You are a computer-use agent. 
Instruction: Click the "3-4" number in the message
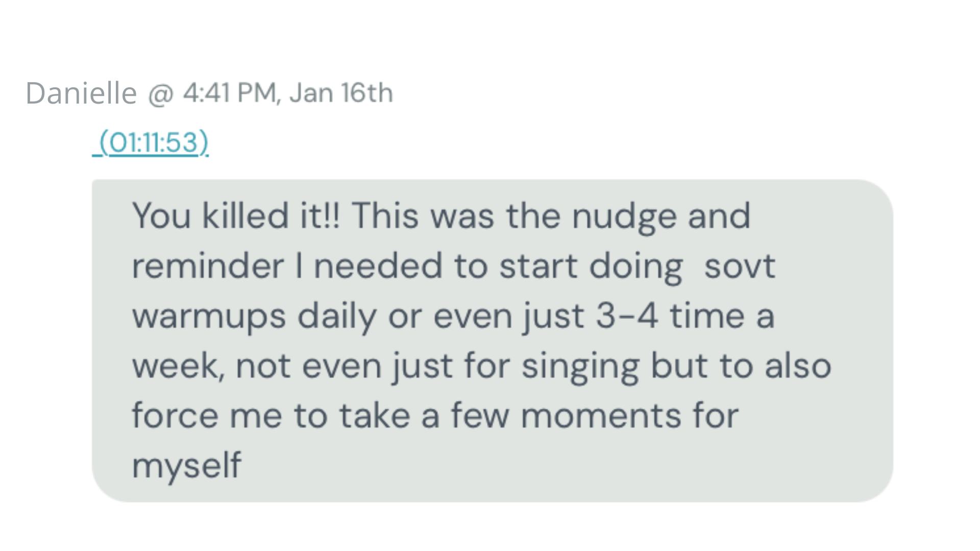(626, 316)
